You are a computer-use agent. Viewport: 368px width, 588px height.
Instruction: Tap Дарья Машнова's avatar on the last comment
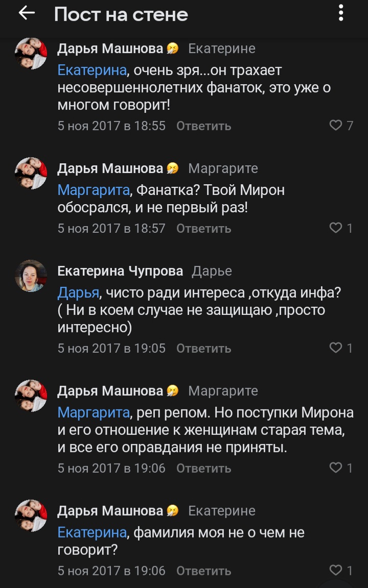tap(31, 516)
